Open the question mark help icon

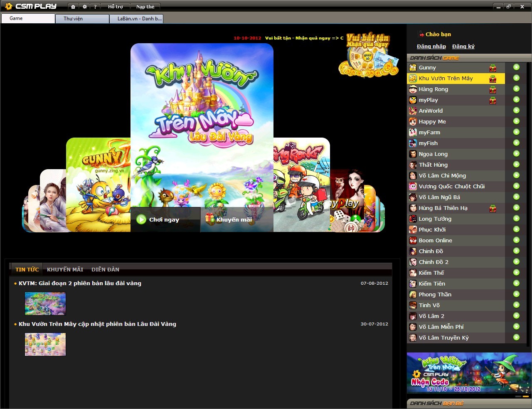[x=95, y=7]
